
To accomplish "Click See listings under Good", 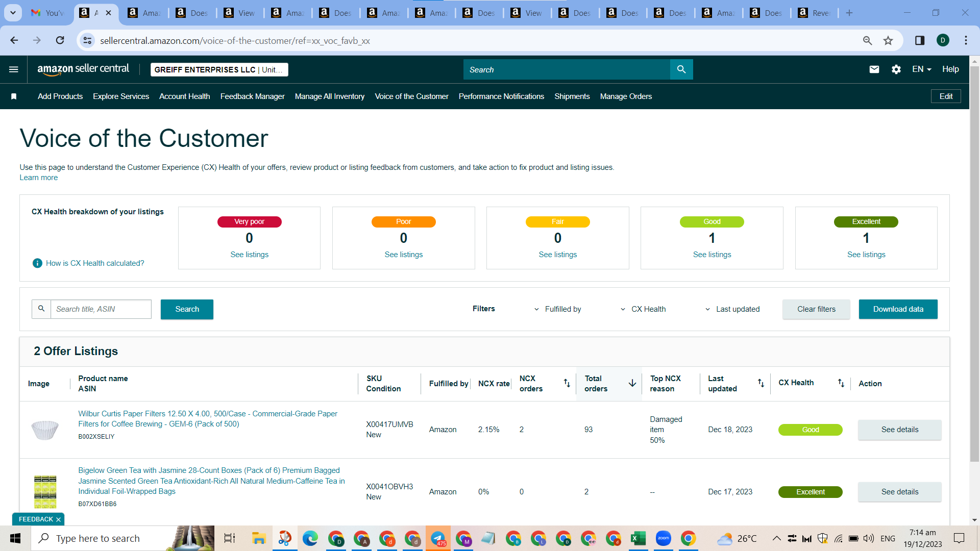I will tap(712, 255).
